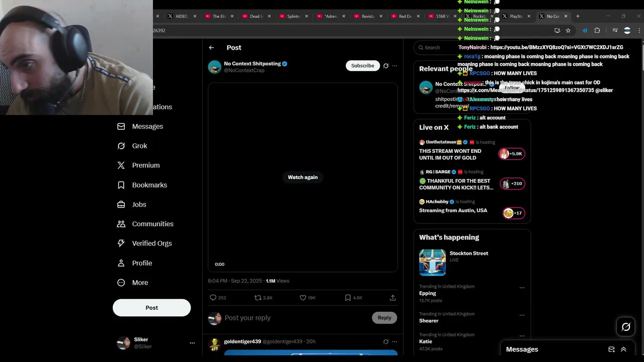Open a new browser tab
The height and width of the screenshot is (362, 644).
(x=578, y=16)
